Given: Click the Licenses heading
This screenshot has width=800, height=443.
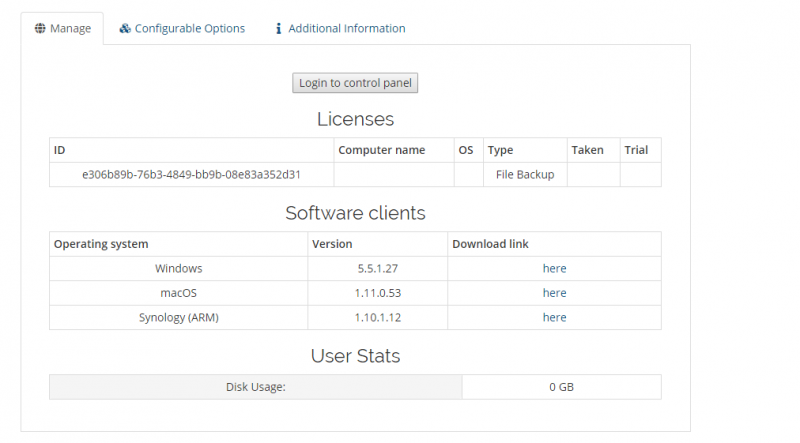Looking at the screenshot, I should click(355, 119).
